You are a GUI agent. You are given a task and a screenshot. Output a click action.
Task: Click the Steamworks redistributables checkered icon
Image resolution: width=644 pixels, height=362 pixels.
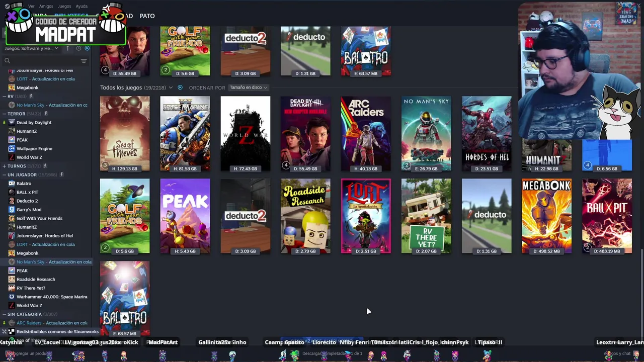coord(12,331)
